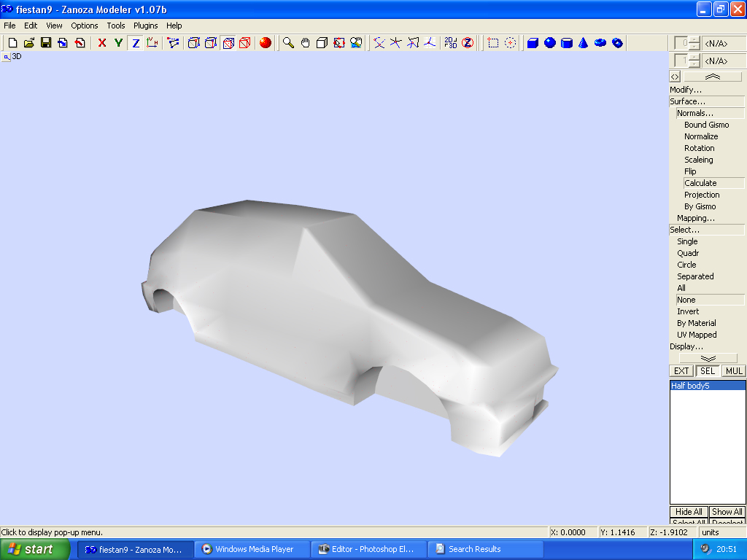Expand the Modify... section
The image size is (747, 560).
coord(686,90)
